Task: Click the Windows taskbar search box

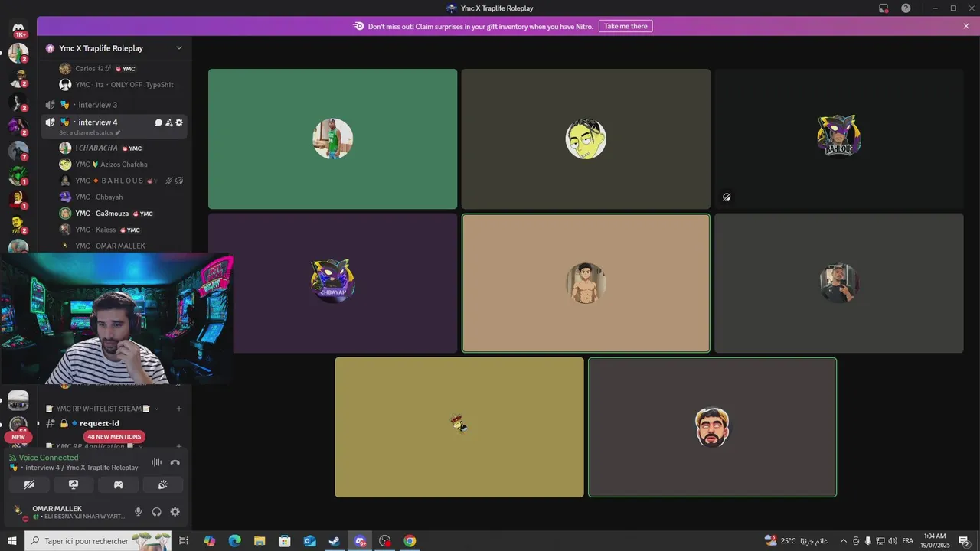Action: click(100, 541)
